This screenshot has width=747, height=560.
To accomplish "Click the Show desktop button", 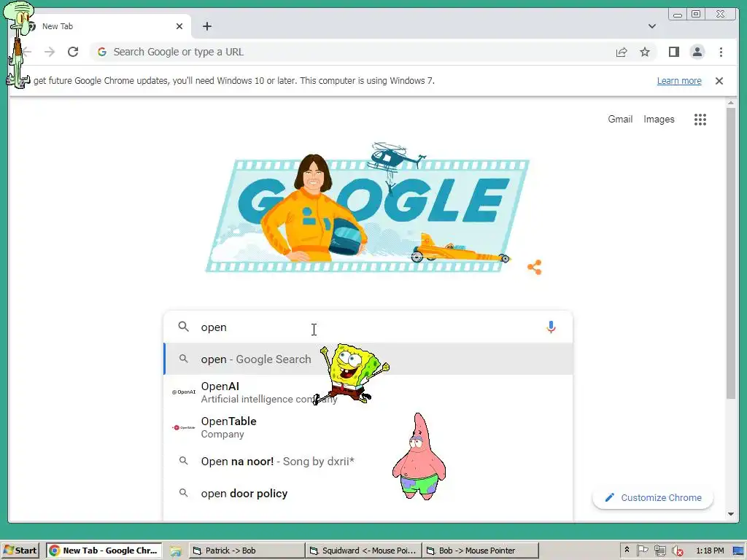I will pyautogui.click(x=738, y=551).
